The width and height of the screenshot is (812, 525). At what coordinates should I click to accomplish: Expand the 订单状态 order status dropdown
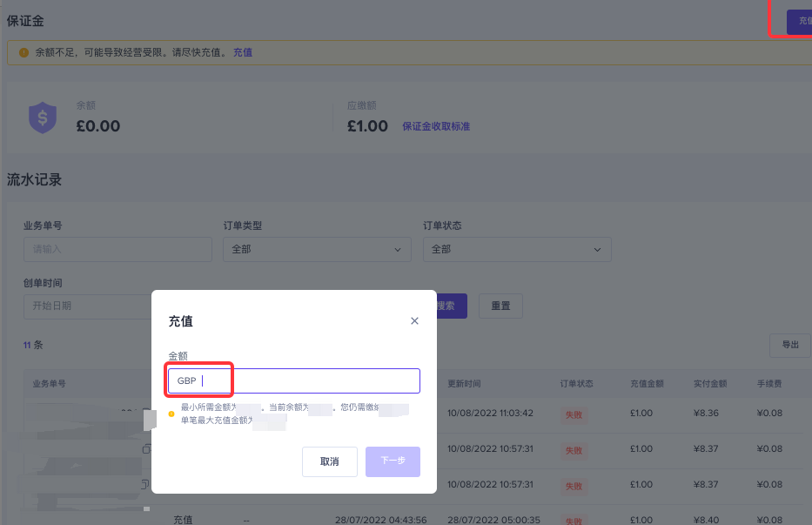[x=517, y=249]
